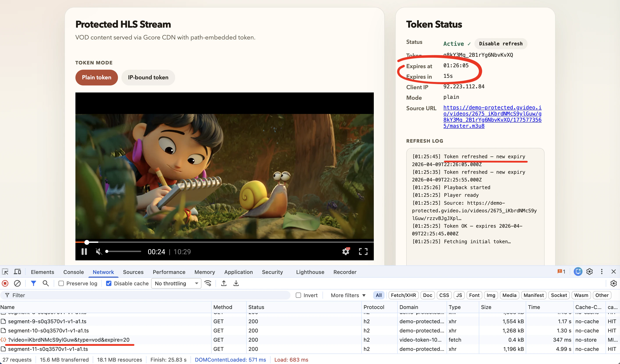
Task: Open the Recorder tab
Action: click(x=345, y=272)
